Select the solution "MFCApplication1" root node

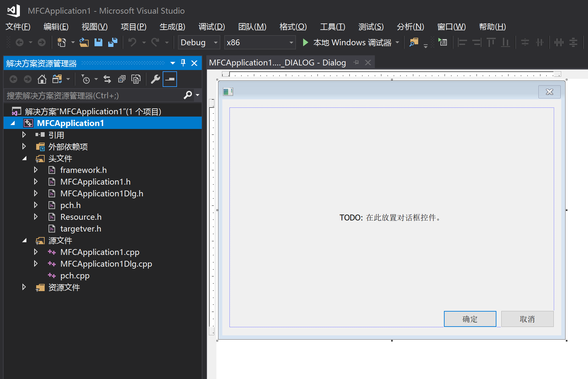pyautogui.click(x=93, y=111)
